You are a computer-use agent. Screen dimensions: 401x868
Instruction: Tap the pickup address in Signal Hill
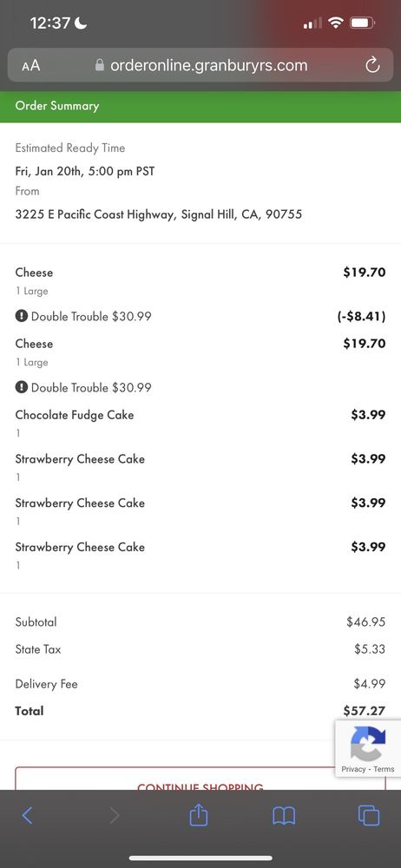pyautogui.click(x=159, y=214)
